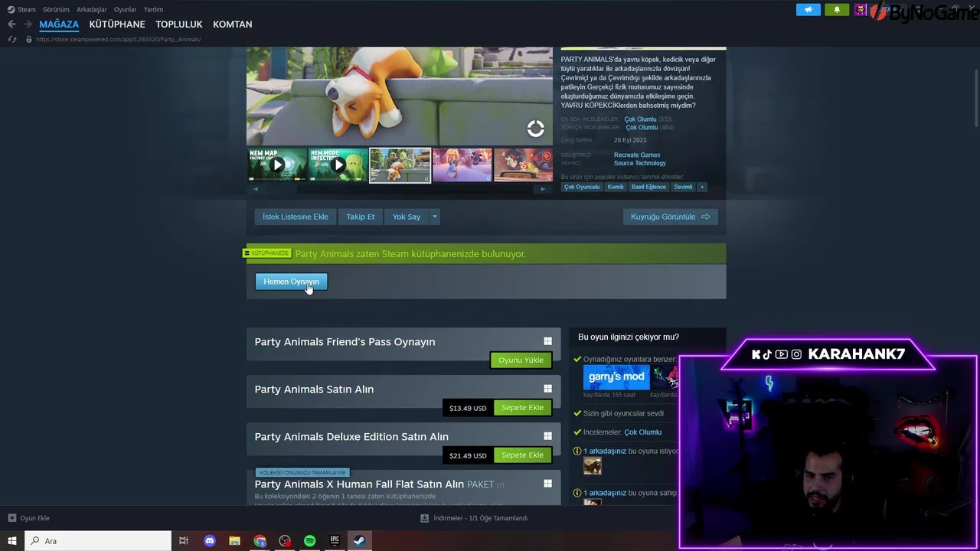Viewport: 980px width, 551px height.
Task: Select the fifth screenshot thumbnail with fighting animals
Action: (523, 165)
